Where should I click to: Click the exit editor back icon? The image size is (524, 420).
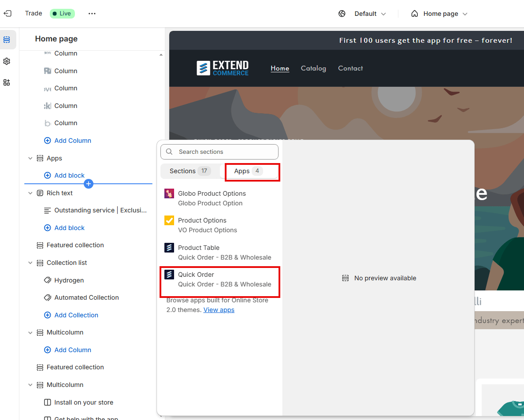click(7, 13)
